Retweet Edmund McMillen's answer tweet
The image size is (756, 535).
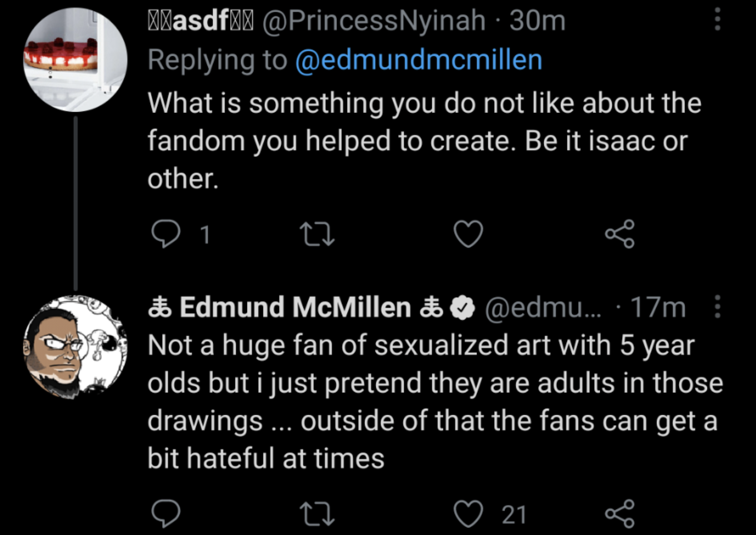[x=317, y=513]
